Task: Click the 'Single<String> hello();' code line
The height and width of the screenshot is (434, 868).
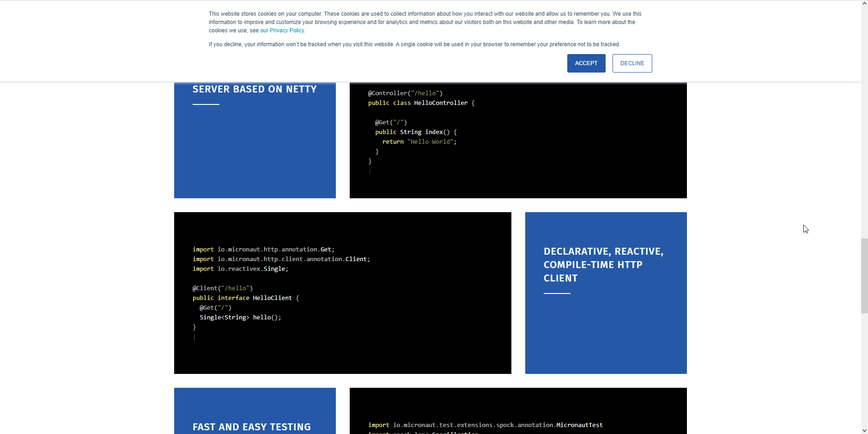Action: tap(240, 318)
